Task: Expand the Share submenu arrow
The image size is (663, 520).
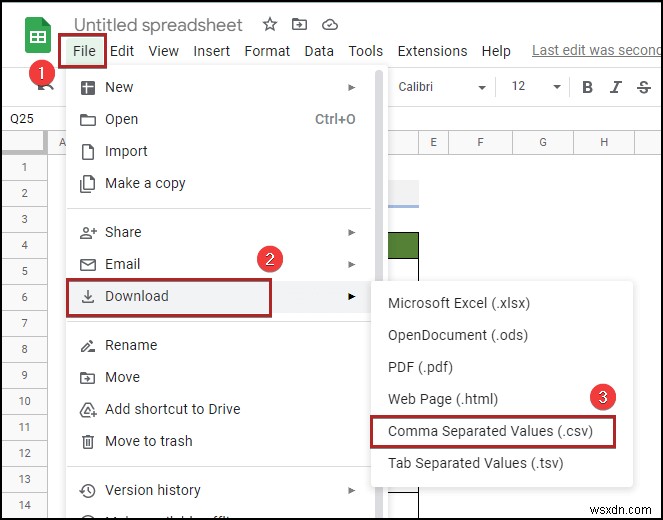Action: click(351, 233)
